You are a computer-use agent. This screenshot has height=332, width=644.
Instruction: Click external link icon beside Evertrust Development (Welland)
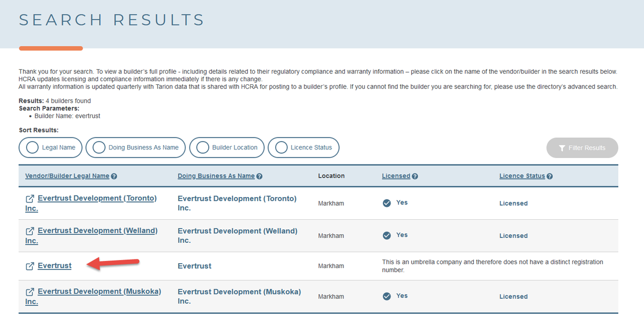coord(30,231)
